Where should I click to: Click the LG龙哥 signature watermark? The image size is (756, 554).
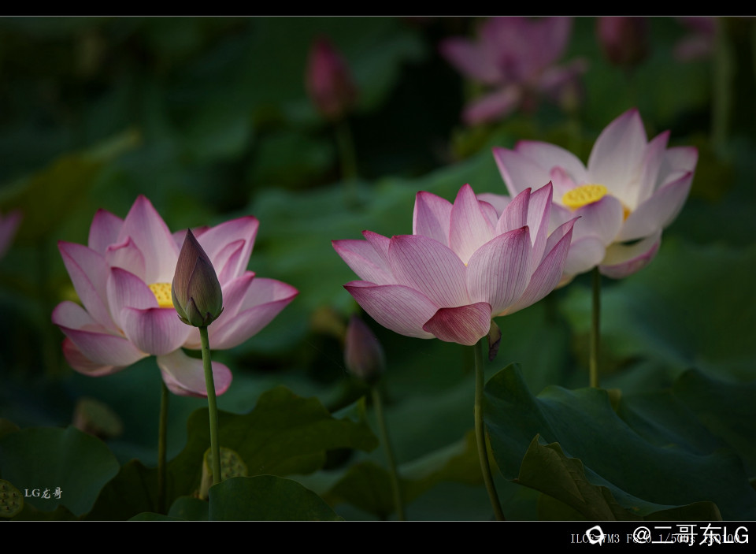tap(43, 493)
